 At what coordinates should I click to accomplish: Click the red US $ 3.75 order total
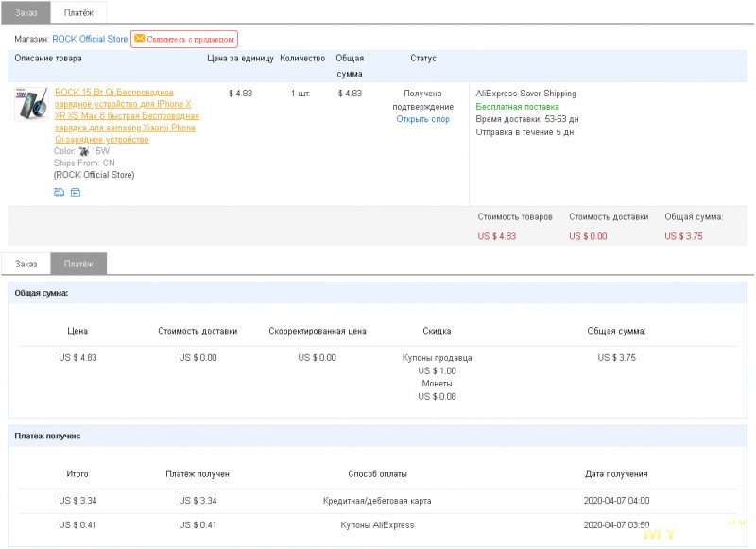click(683, 236)
